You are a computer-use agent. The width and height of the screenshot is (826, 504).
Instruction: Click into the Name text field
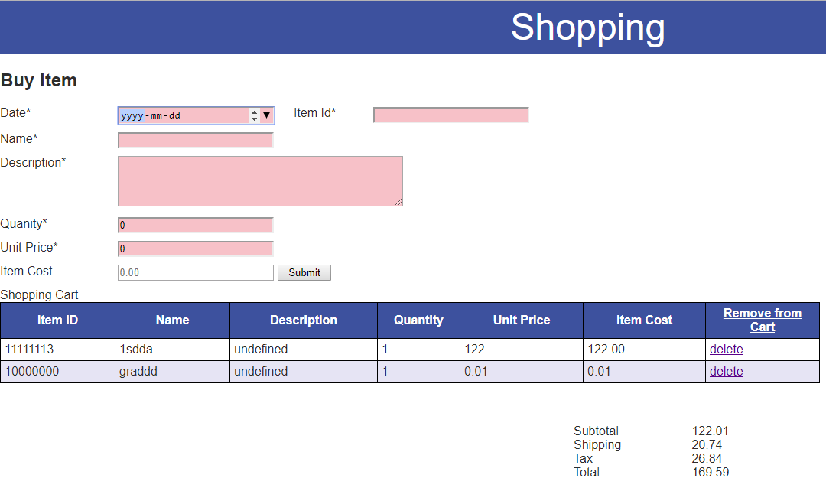point(195,140)
